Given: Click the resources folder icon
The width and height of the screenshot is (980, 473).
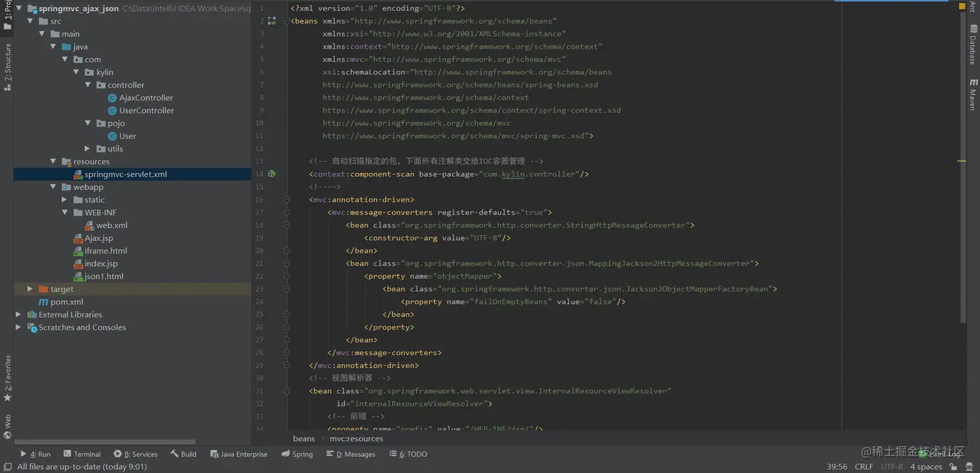Looking at the screenshot, I should [x=66, y=161].
